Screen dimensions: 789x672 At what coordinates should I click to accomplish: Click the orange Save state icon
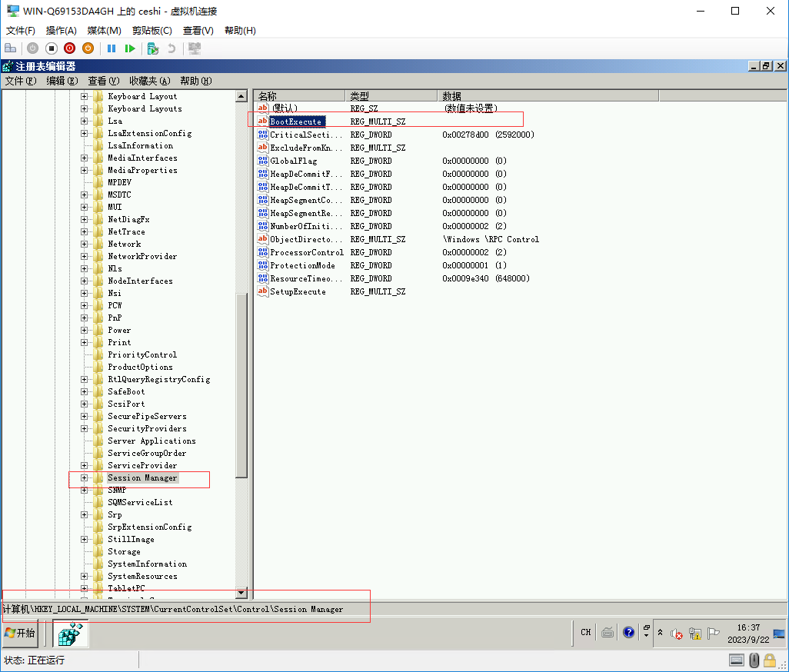(88, 48)
